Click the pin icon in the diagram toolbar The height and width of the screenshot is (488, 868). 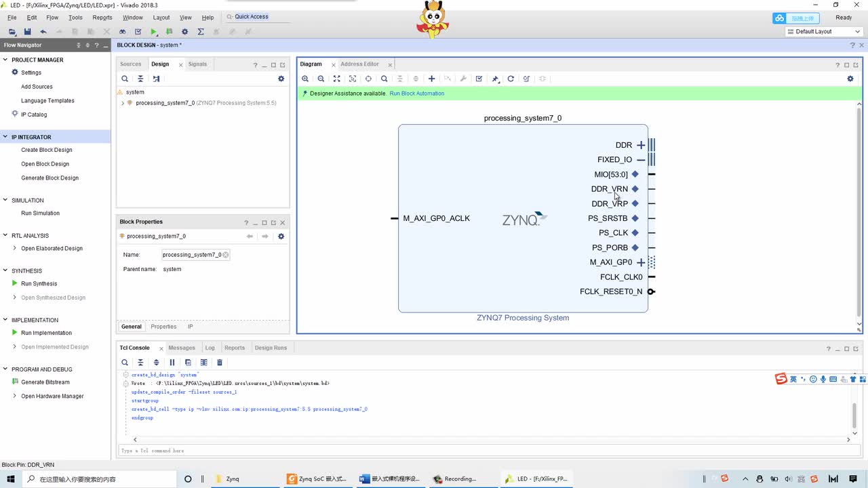point(495,79)
